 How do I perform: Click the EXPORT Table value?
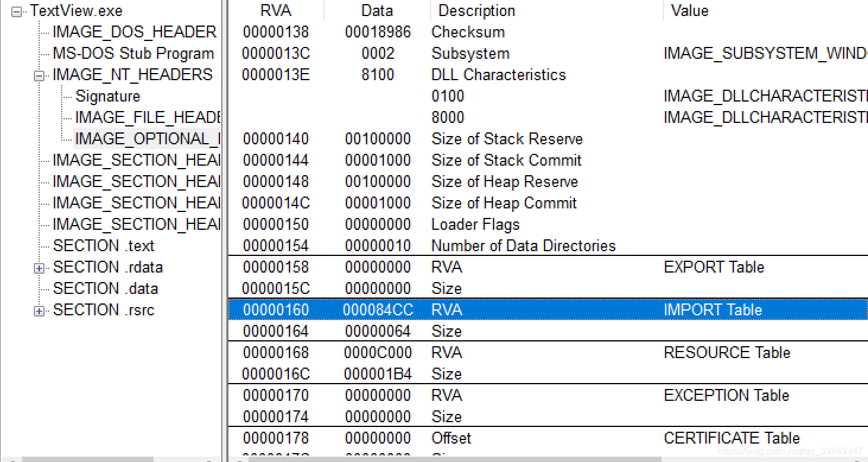coord(714,267)
